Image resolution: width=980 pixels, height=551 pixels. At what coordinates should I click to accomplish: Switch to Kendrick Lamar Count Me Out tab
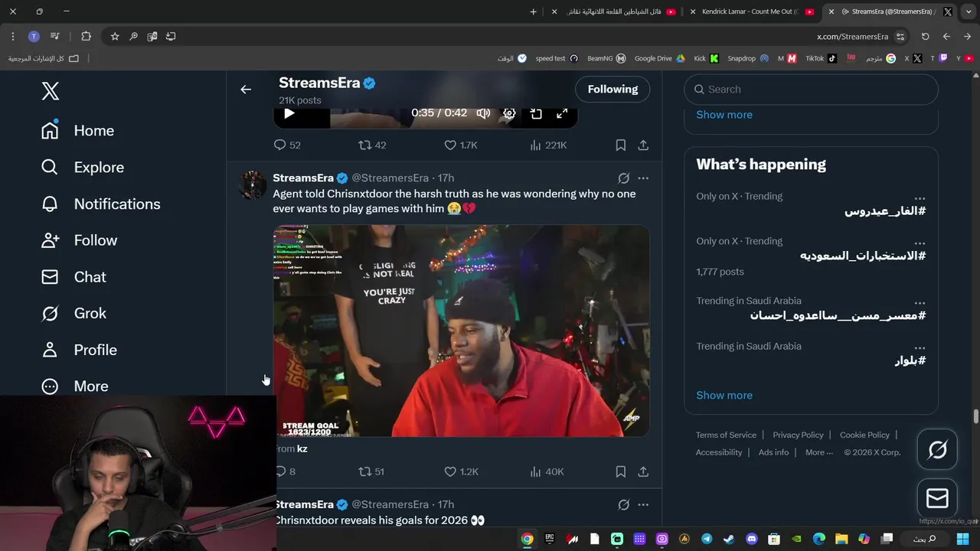coord(750,11)
